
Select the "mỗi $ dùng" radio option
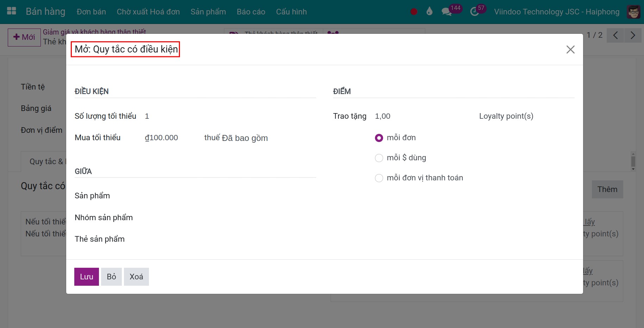[379, 158]
